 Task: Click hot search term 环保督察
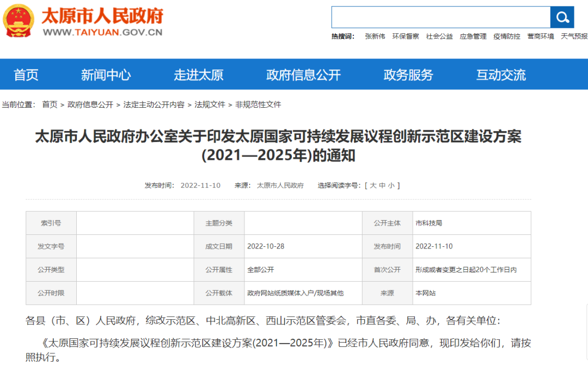point(406,36)
